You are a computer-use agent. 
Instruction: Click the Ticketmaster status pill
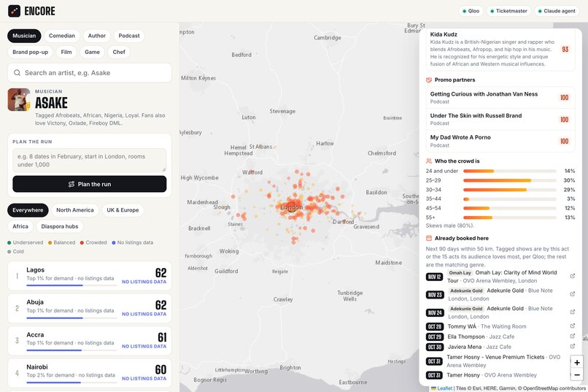click(509, 11)
